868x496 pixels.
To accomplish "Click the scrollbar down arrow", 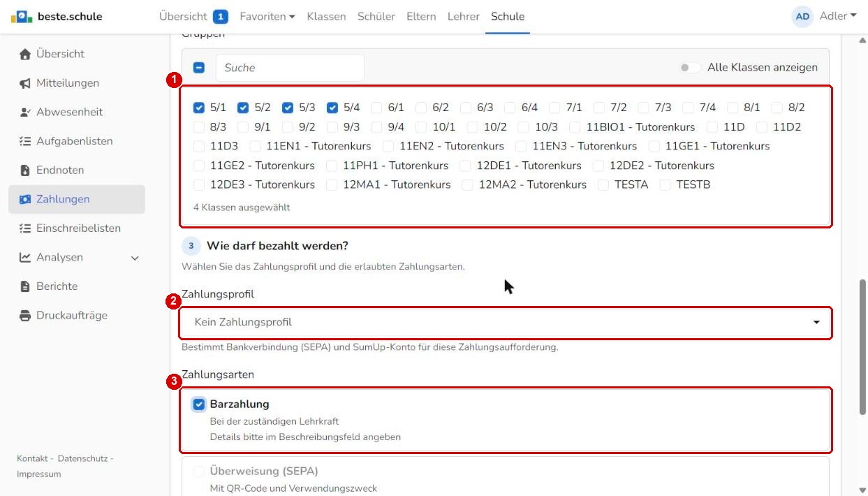I will click(862, 490).
